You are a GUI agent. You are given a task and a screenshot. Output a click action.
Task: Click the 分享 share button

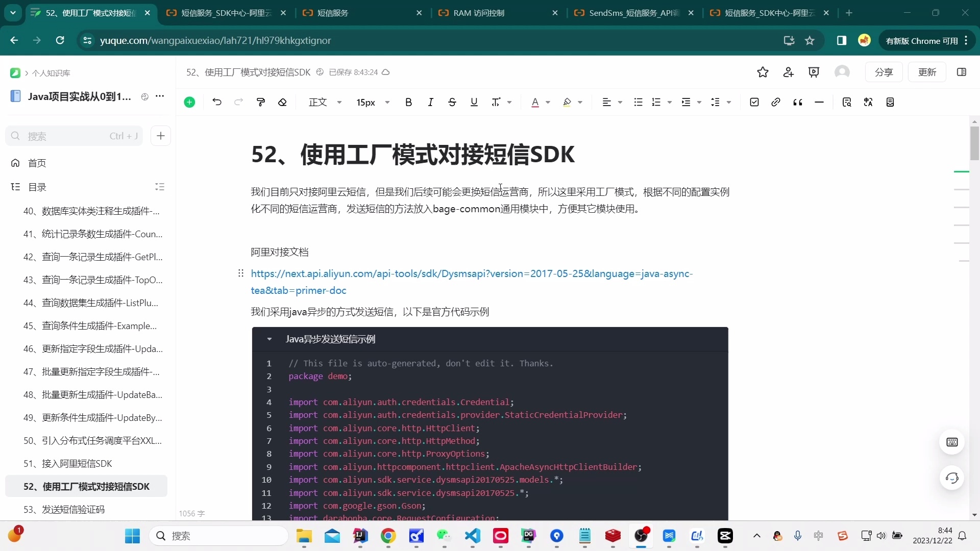884,72
